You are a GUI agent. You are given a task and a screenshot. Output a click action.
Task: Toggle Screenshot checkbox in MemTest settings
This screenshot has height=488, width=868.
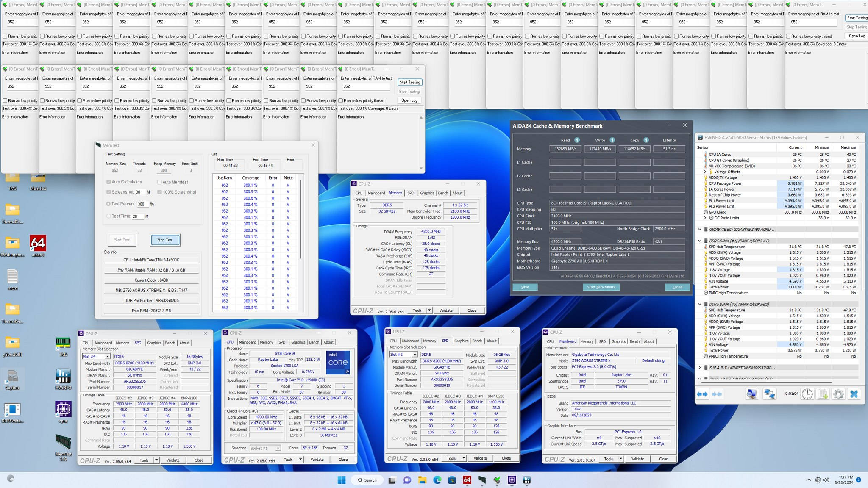108,192
